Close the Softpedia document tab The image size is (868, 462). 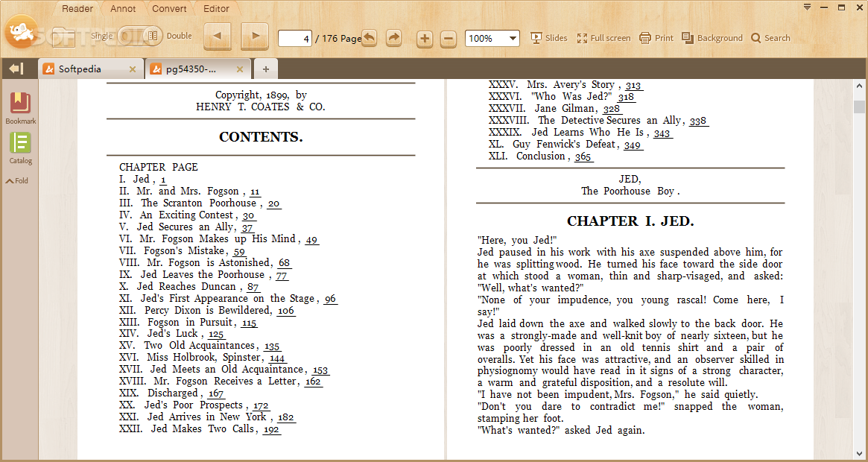pos(133,69)
